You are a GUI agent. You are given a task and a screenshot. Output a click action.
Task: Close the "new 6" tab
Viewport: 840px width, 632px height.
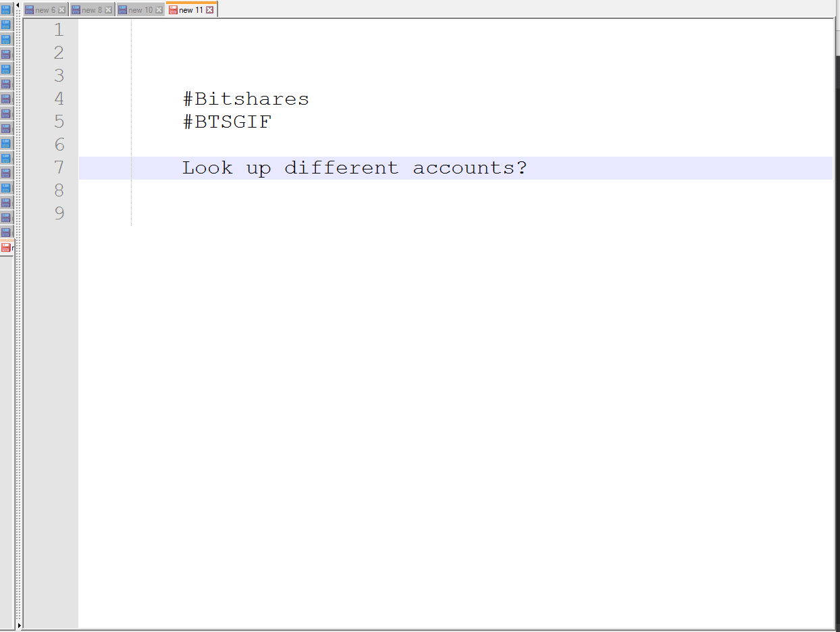tap(62, 10)
